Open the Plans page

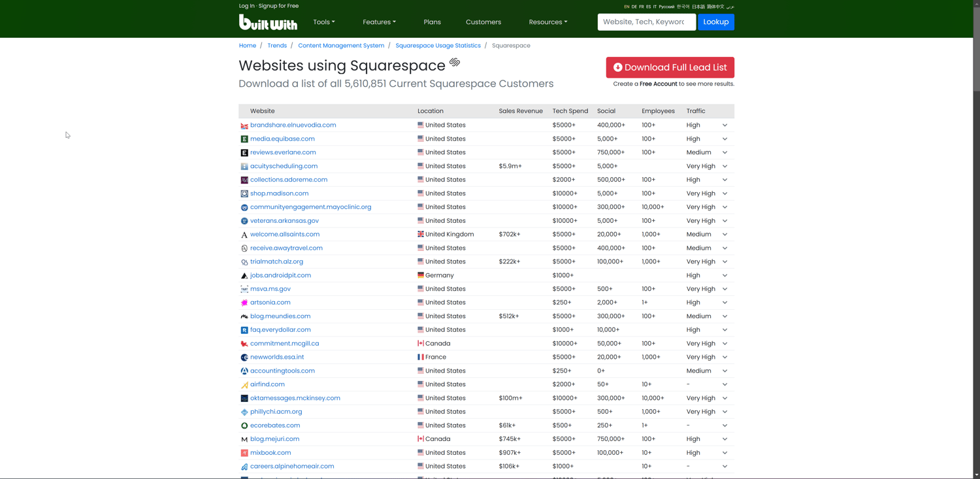pos(432,22)
